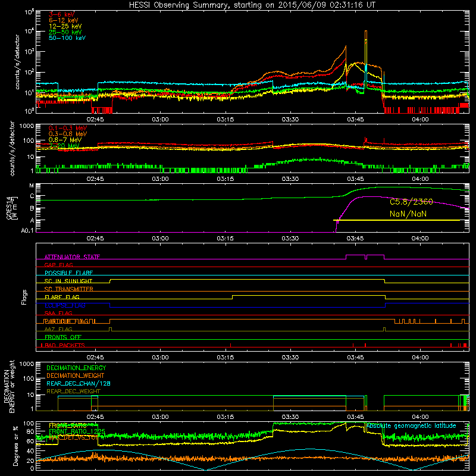
Task: Click the GOES14 y-axis label
Action: click(12, 208)
